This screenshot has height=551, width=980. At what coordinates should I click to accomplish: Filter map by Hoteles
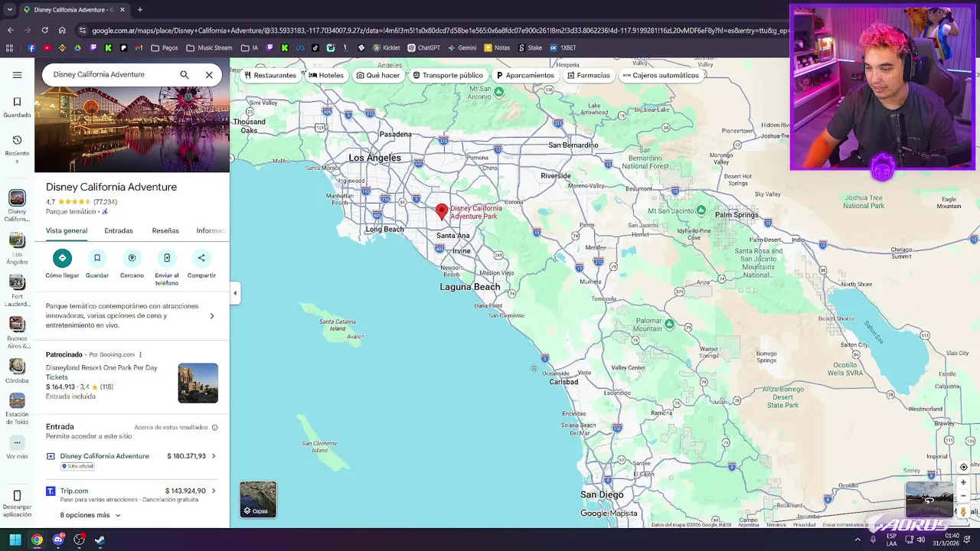pyautogui.click(x=326, y=75)
